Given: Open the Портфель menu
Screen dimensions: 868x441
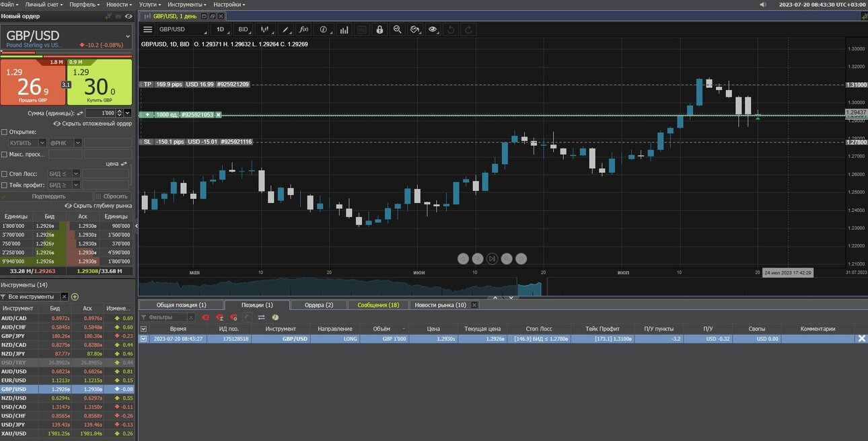Looking at the screenshot, I should pyautogui.click(x=83, y=4).
